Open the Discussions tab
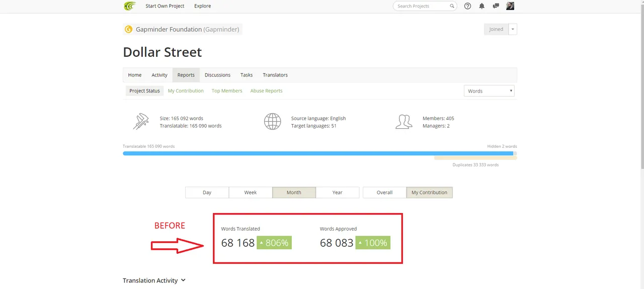 tap(217, 75)
